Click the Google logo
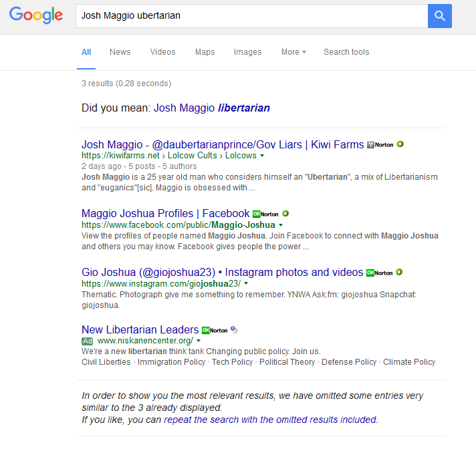Image resolution: width=476 pixels, height=453 pixels. [36, 15]
